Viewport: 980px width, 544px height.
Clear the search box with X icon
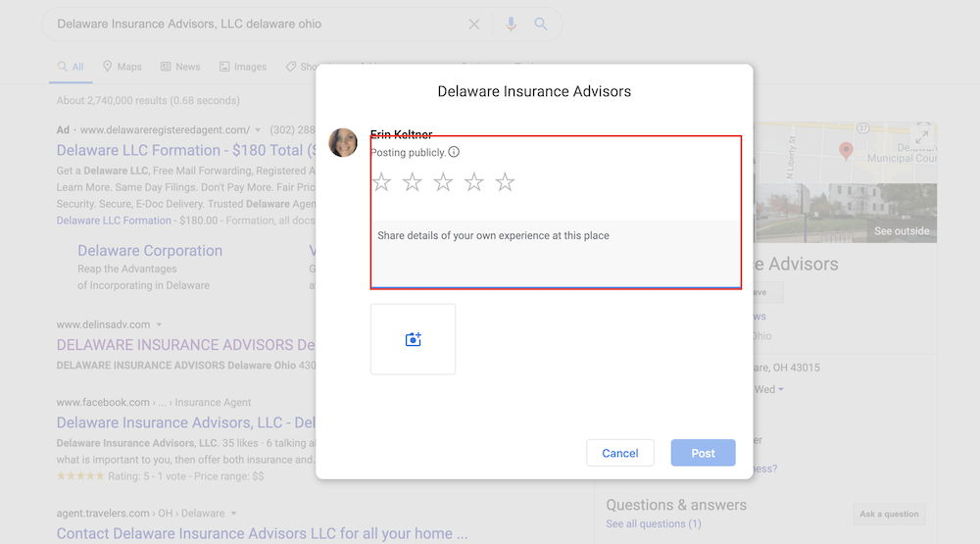tap(473, 25)
